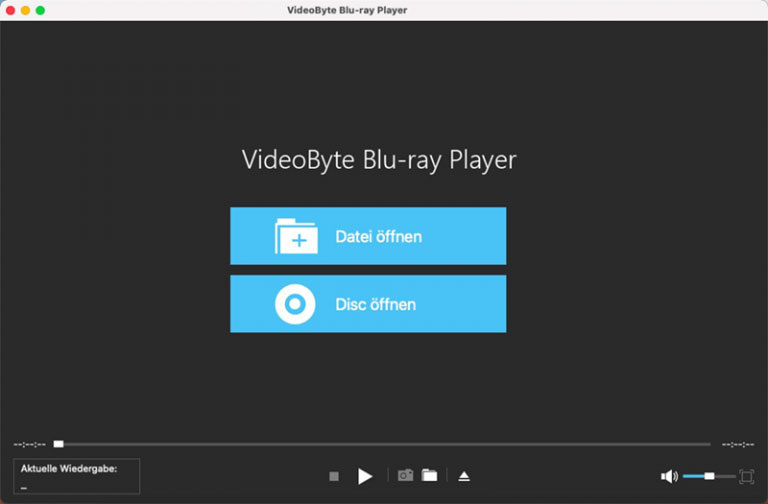Start playback with the play icon

pos(365,476)
